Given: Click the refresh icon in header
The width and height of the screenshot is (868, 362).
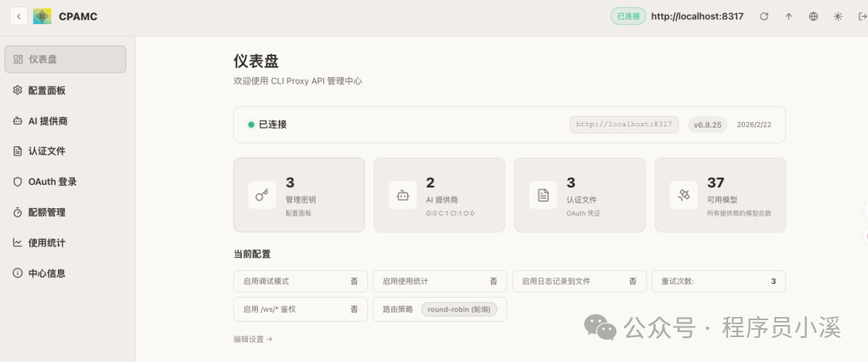Looking at the screenshot, I should pos(764,17).
